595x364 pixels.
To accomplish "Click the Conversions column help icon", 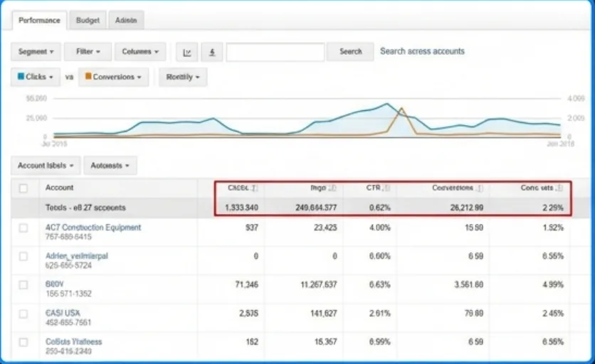I will pyautogui.click(x=480, y=188).
